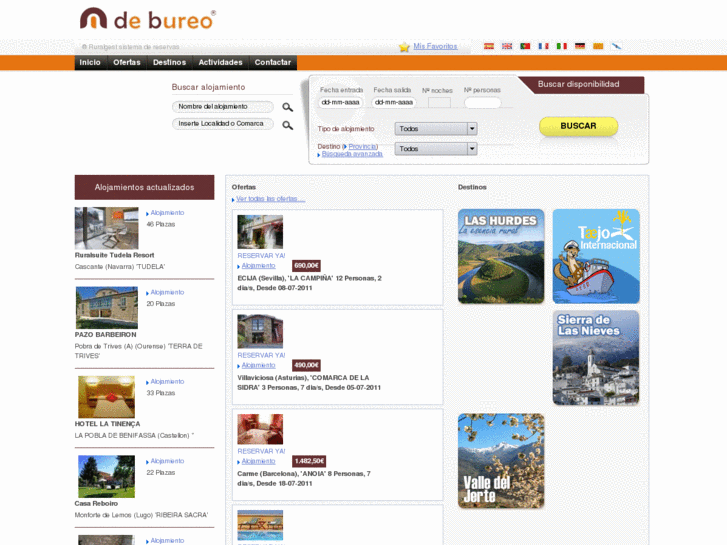Switch language with the UK flag

[x=507, y=46]
